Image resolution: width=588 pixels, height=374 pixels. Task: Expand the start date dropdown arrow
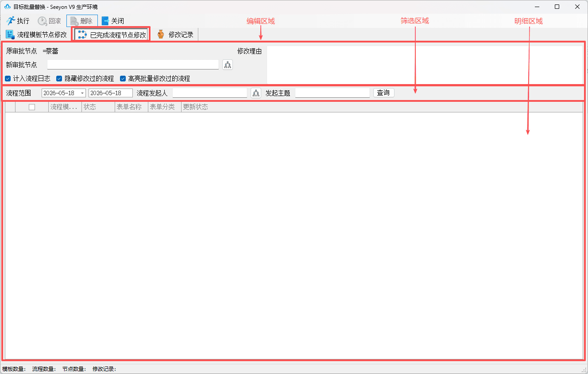82,93
